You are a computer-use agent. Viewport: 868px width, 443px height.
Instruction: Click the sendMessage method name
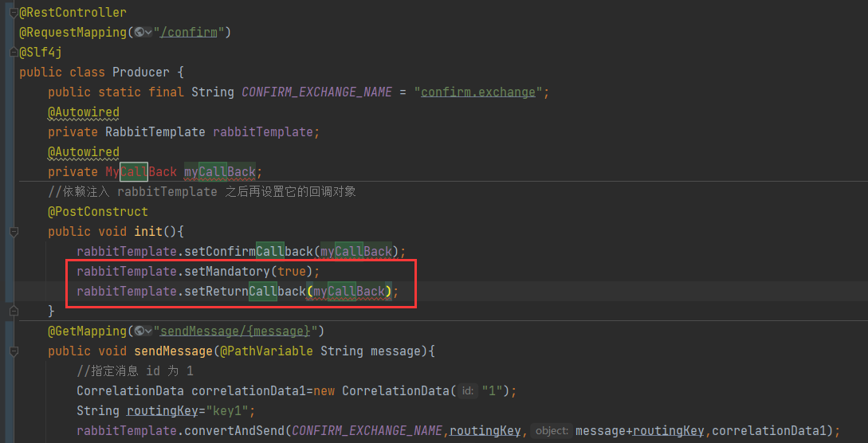pos(173,351)
